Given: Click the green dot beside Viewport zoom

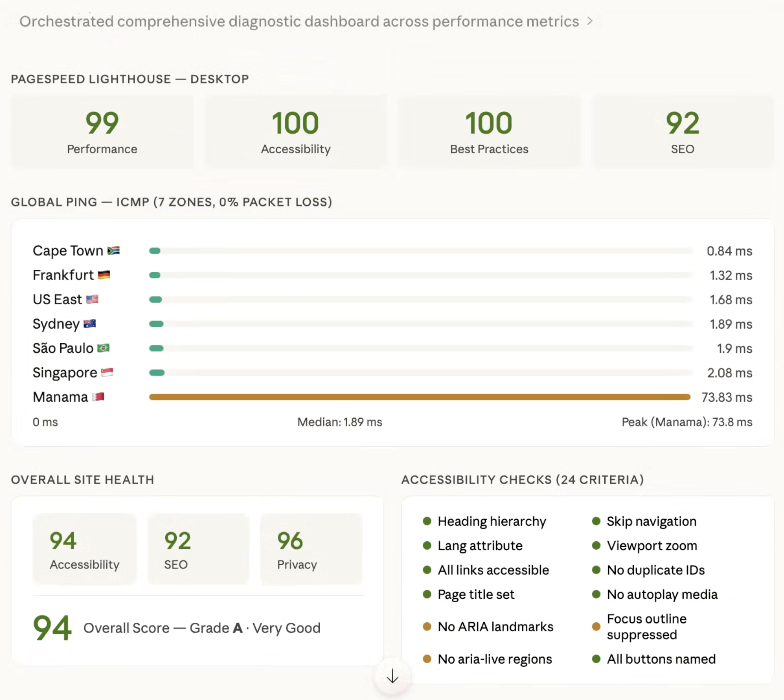Looking at the screenshot, I should tap(597, 545).
